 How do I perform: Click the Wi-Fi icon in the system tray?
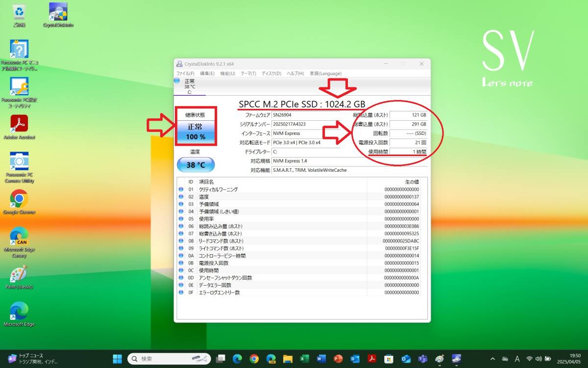529,359
